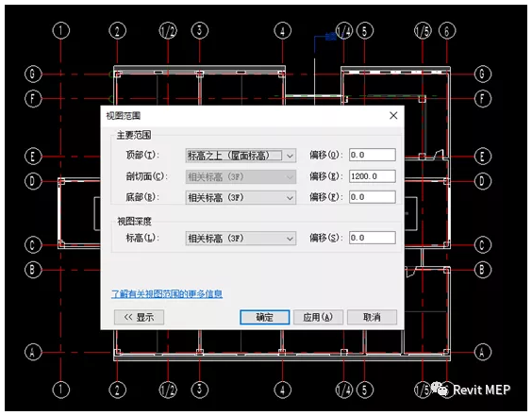
Task: Click the 剖切面(C): label
Action: tap(146, 176)
